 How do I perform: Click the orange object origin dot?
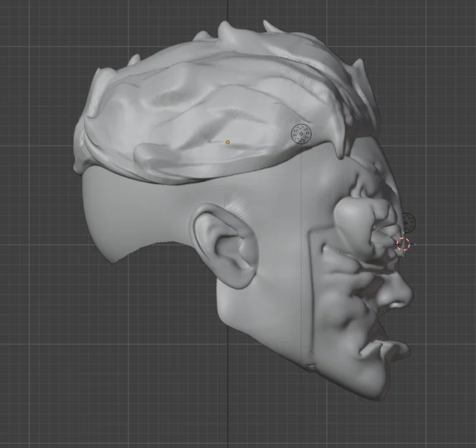(228, 142)
